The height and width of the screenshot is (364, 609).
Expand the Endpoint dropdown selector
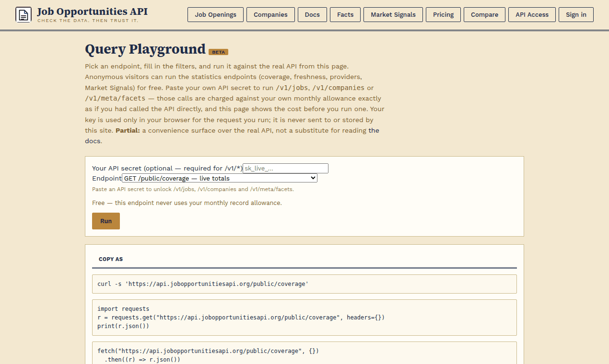click(220, 178)
